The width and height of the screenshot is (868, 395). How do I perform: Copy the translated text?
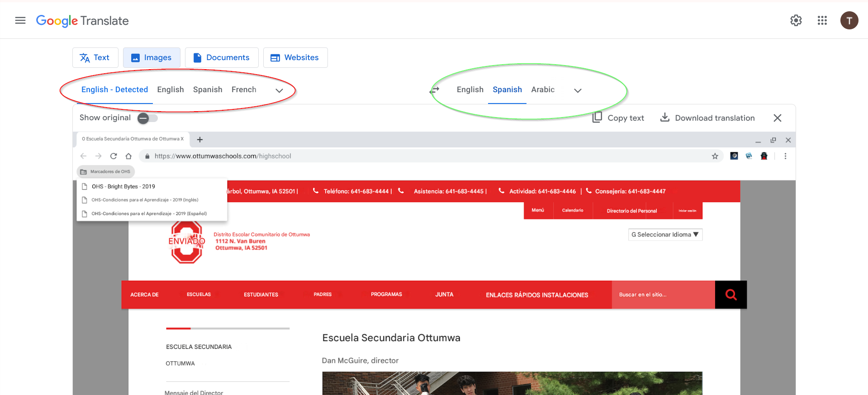tap(618, 118)
